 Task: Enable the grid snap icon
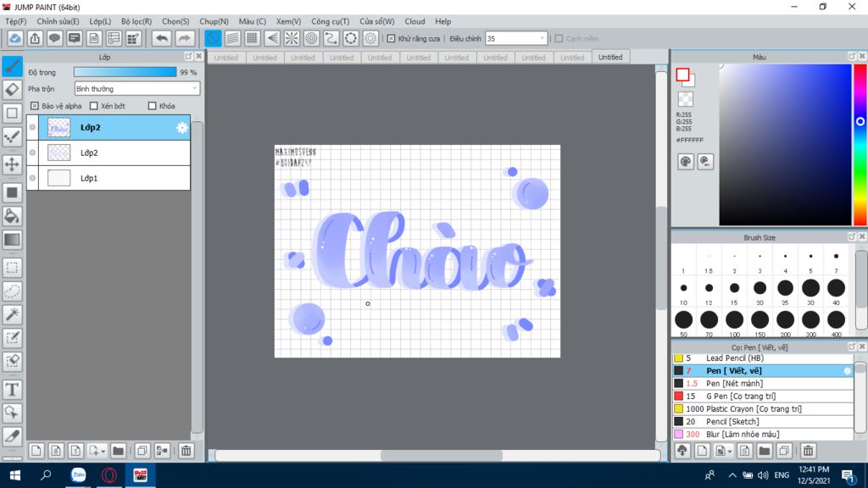click(253, 38)
